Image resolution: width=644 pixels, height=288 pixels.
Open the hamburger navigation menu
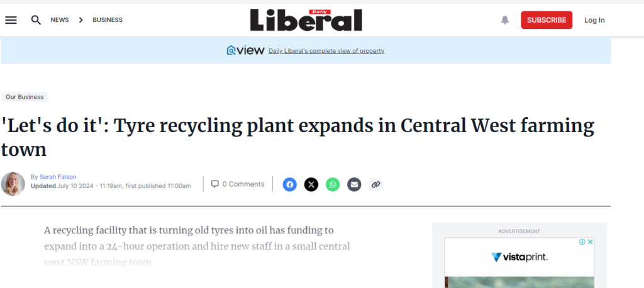point(11,20)
